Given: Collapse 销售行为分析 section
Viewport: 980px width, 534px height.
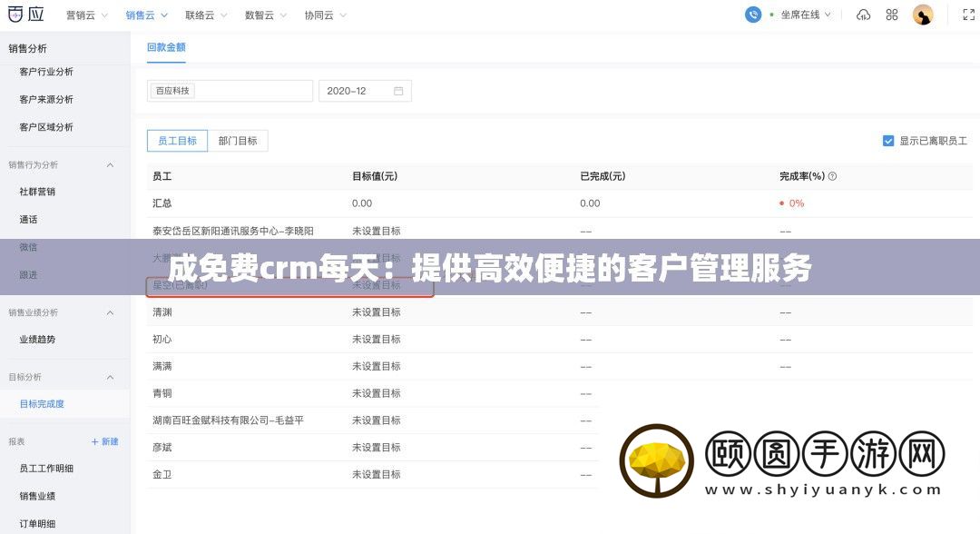Looking at the screenshot, I should click(110, 165).
